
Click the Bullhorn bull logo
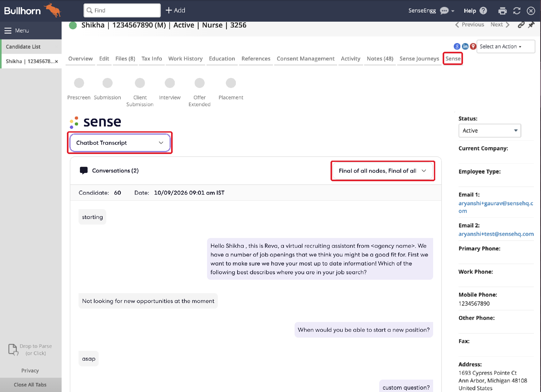(52, 10)
